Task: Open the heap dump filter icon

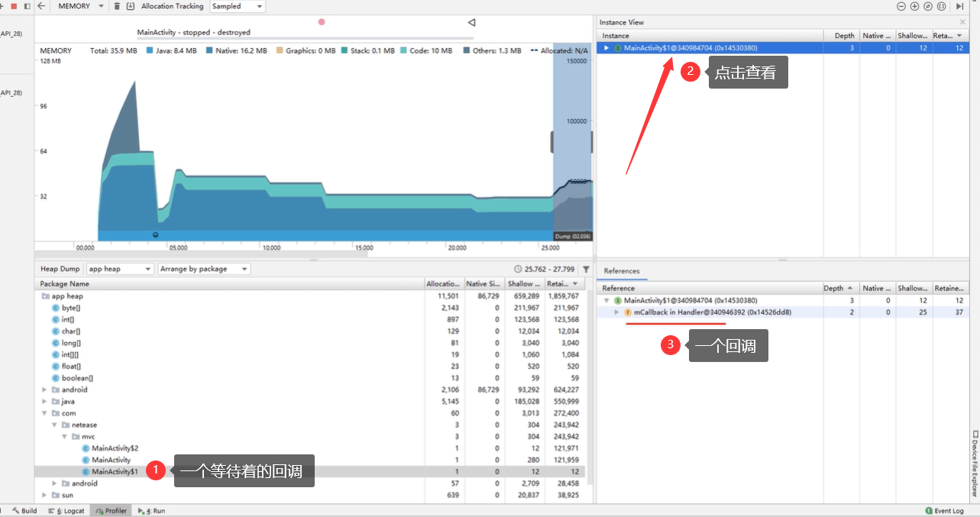Action: point(586,269)
